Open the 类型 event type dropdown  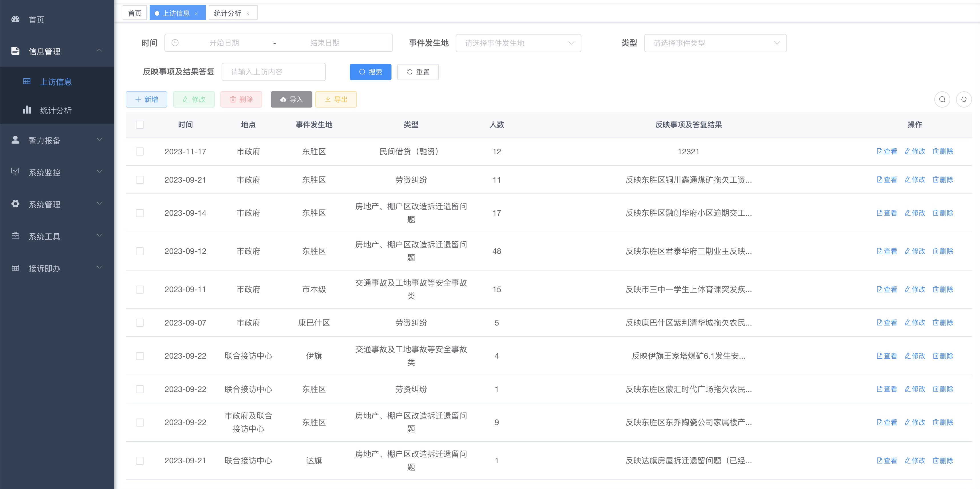click(715, 43)
